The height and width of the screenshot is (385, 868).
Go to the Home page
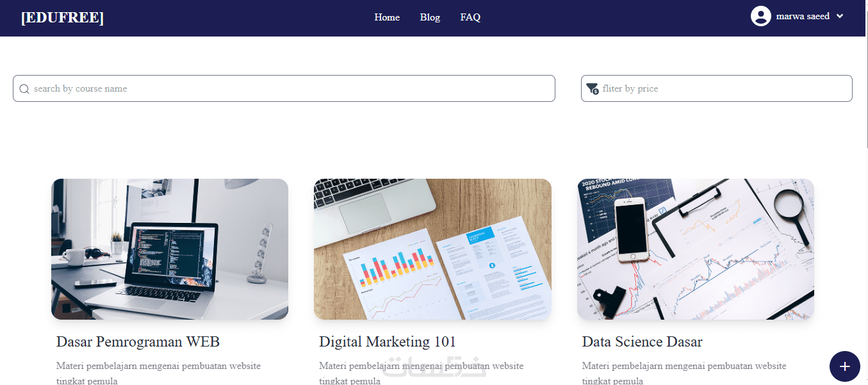point(387,17)
